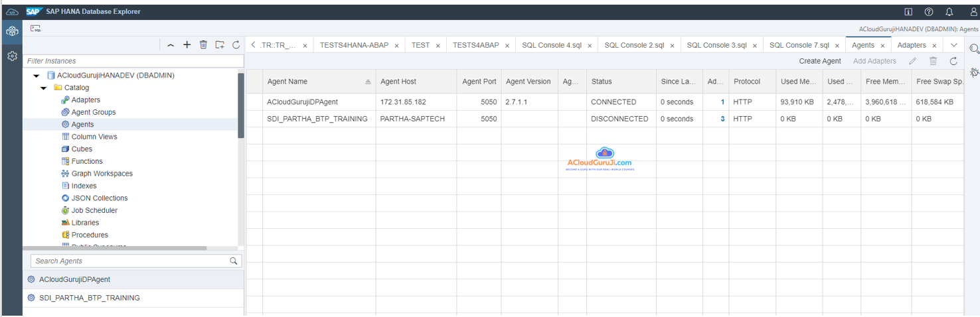Open the help question mark icon
The width and height of the screenshot is (980, 317).
tap(929, 12)
